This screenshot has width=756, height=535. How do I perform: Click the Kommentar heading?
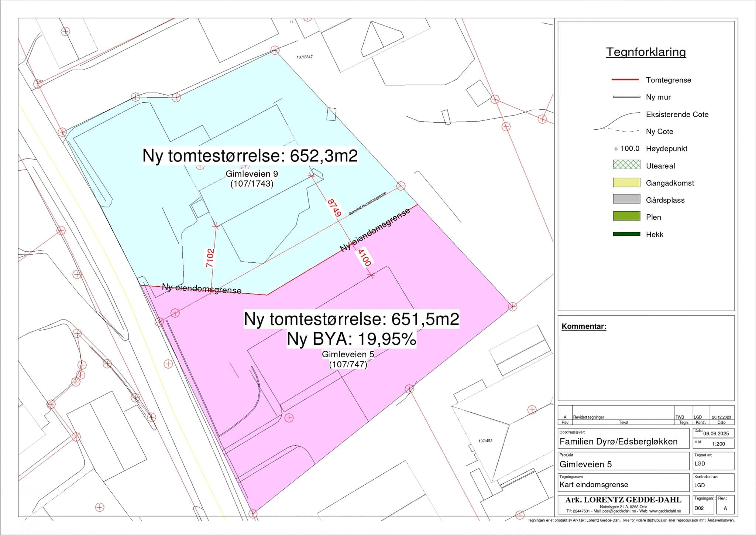pyautogui.click(x=584, y=326)
